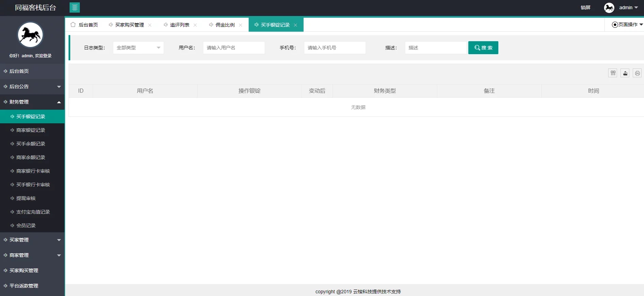
Task: Click the column filter icon above table
Action: click(x=613, y=73)
